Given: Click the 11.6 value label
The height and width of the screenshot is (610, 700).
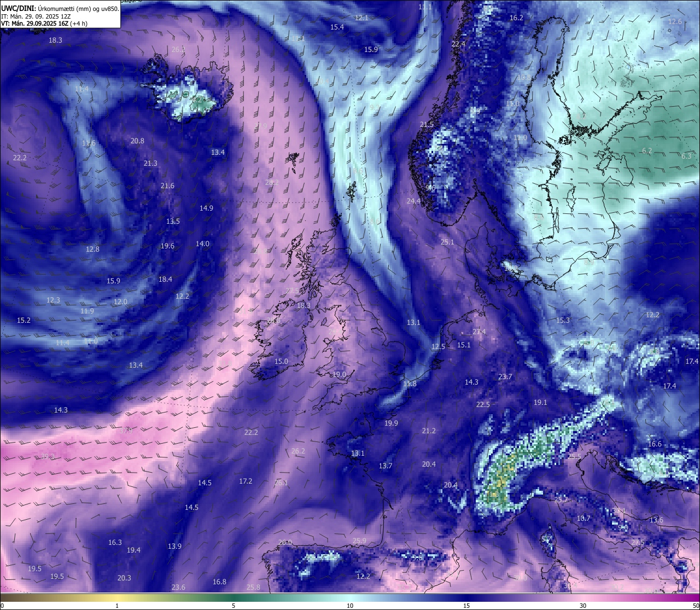Looking at the screenshot, I should [89, 143].
